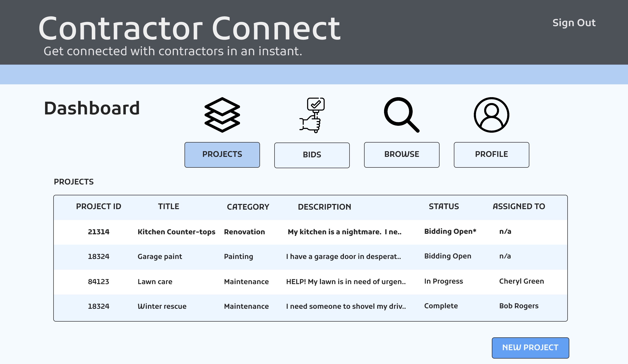Click the CATEGORY column header
Viewport: 628px width, 364px height.
click(x=248, y=207)
